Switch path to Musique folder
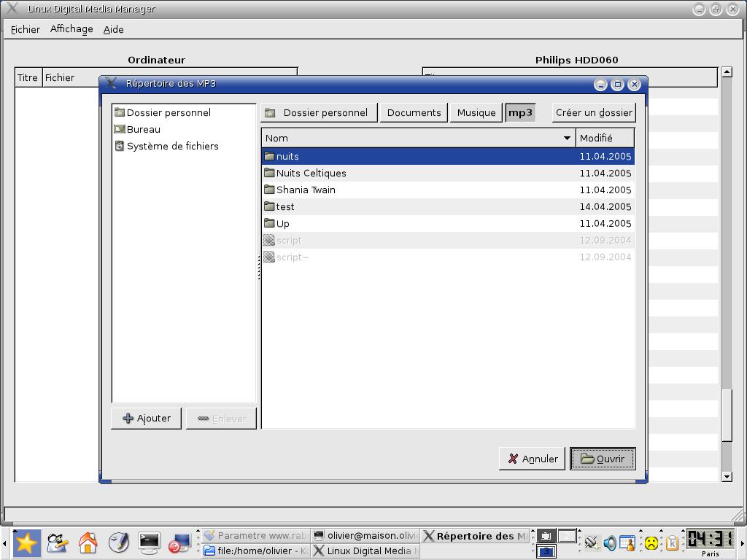This screenshot has height=560, width=747. (476, 112)
